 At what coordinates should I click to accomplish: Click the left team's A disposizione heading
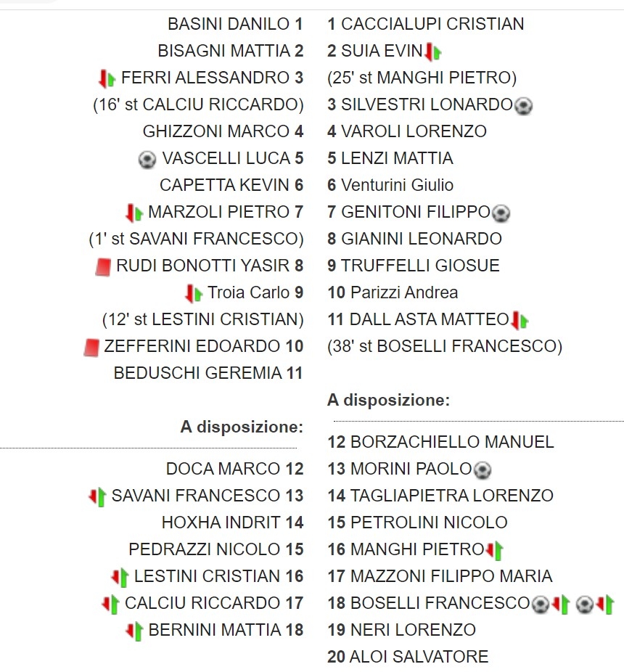click(x=242, y=427)
